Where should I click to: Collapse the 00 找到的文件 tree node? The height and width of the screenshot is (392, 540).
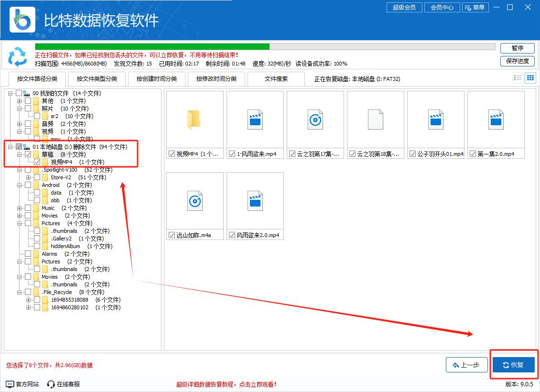(11, 93)
